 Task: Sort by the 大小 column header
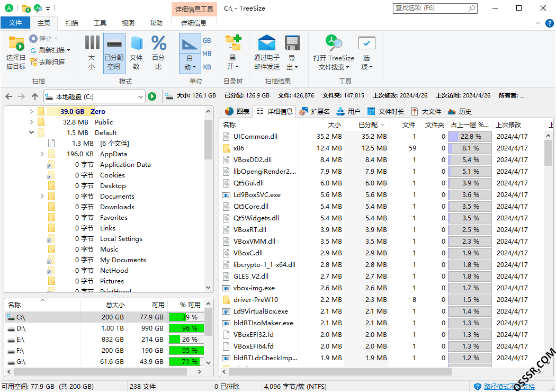[x=322, y=125]
